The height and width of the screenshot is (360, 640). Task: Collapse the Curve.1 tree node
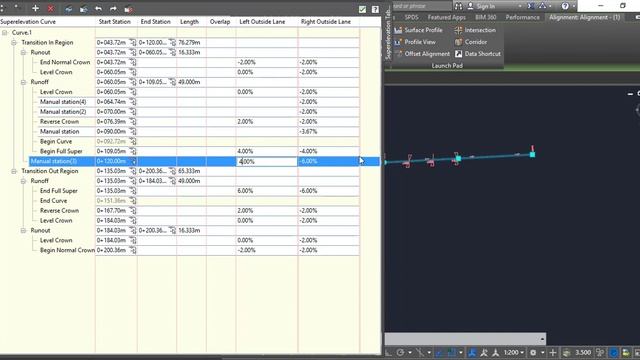pos(4,33)
